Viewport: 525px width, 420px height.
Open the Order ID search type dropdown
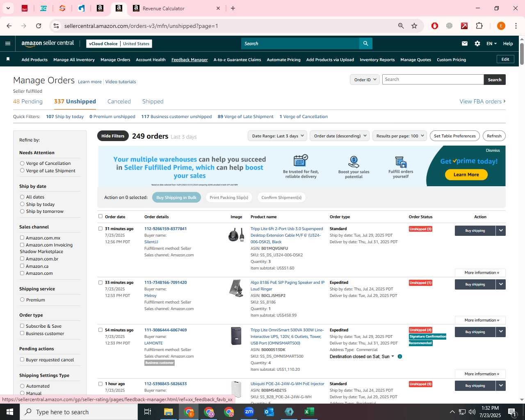(365, 80)
